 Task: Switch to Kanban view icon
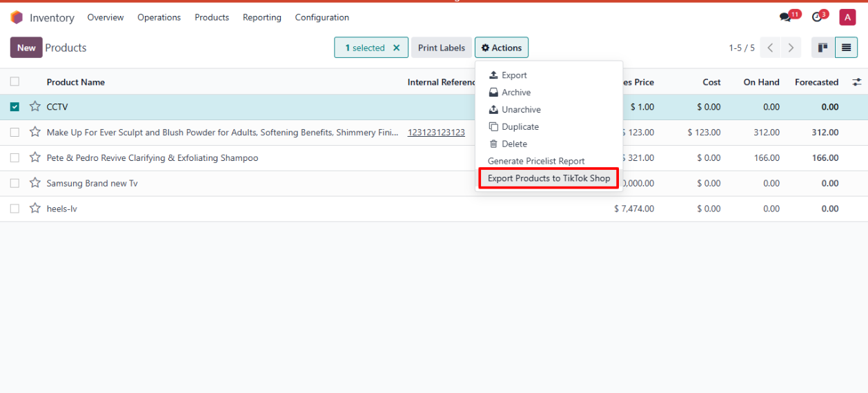pyautogui.click(x=822, y=48)
